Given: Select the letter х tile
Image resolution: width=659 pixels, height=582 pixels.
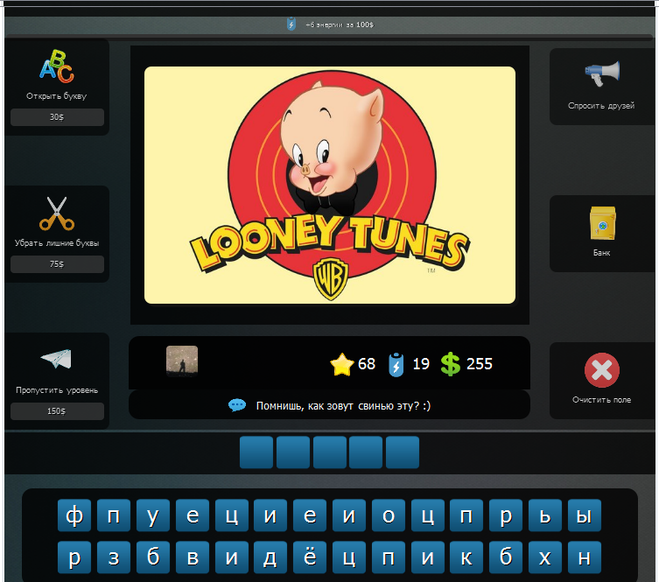Looking at the screenshot, I should pos(545,558).
